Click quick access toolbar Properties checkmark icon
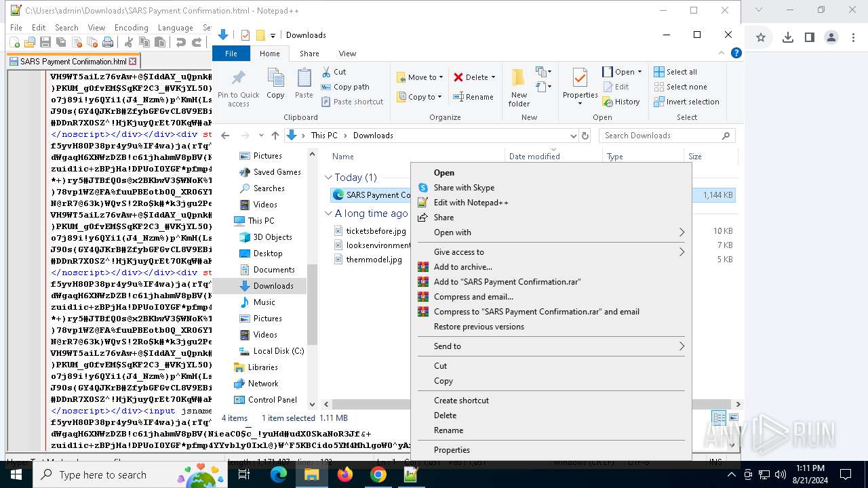Image resolution: width=868 pixels, height=488 pixels. pos(245,35)
